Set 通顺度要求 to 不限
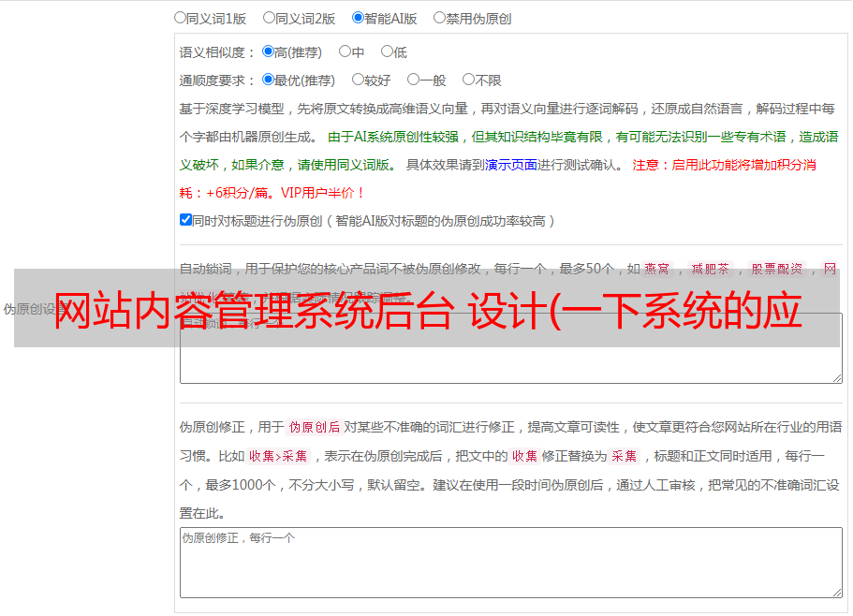The width and height of the screenshot is (853, 616). pos(468,80)
